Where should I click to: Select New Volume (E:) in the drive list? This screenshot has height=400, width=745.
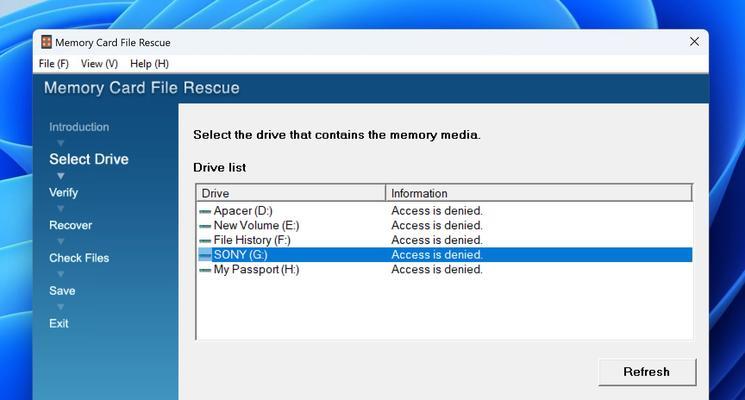pyautogui.click(x=256, y=225)
